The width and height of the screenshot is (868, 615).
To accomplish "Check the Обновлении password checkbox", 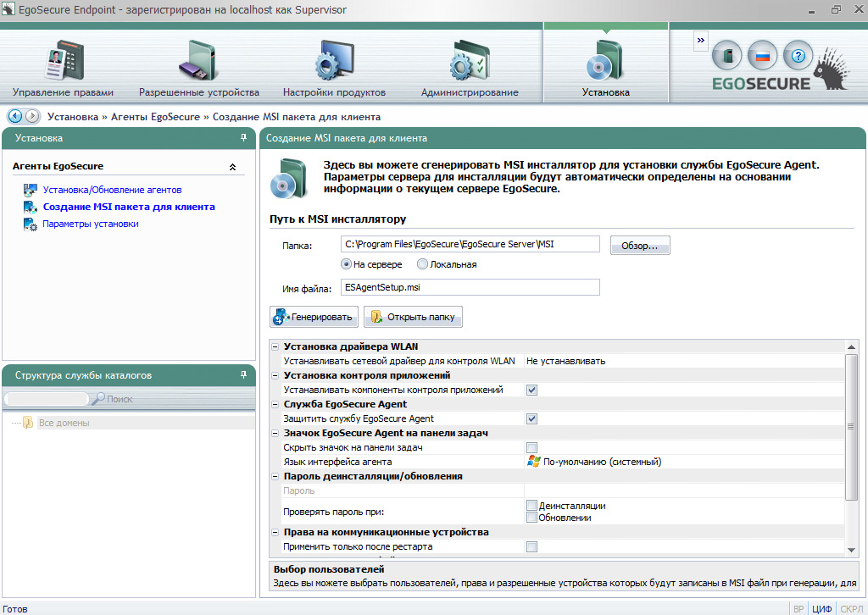I will 532,518.
